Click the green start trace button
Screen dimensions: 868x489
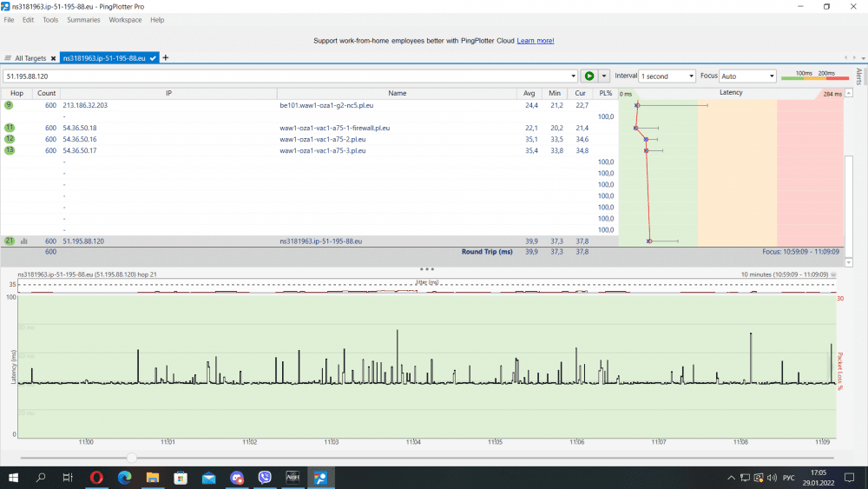[x=589, y=76]
